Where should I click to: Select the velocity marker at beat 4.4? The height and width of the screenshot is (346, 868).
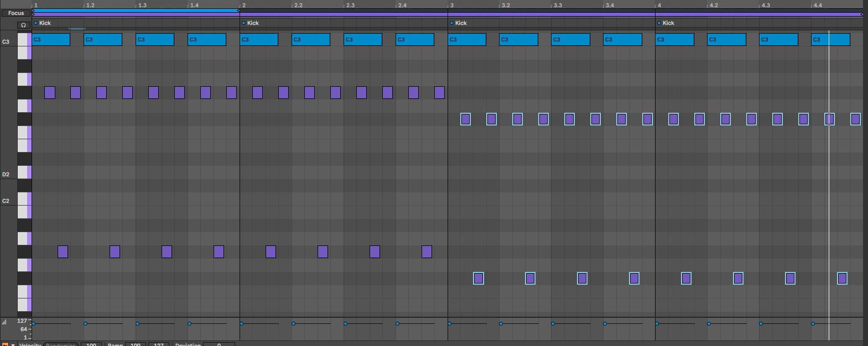coord(813,323)
